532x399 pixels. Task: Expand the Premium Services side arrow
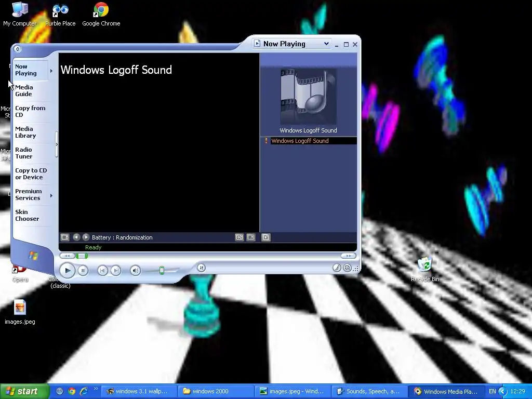(x=51, y=195)
